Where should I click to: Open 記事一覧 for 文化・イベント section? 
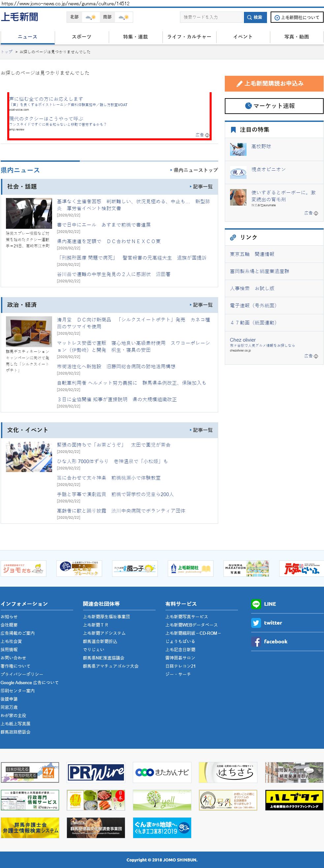pos(201,430)
